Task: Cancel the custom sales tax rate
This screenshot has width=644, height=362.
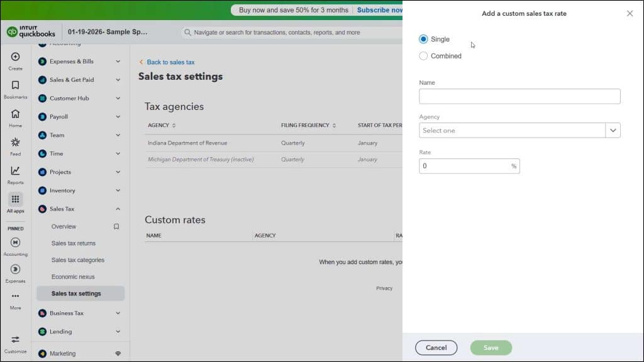Action: click(436, 347)
